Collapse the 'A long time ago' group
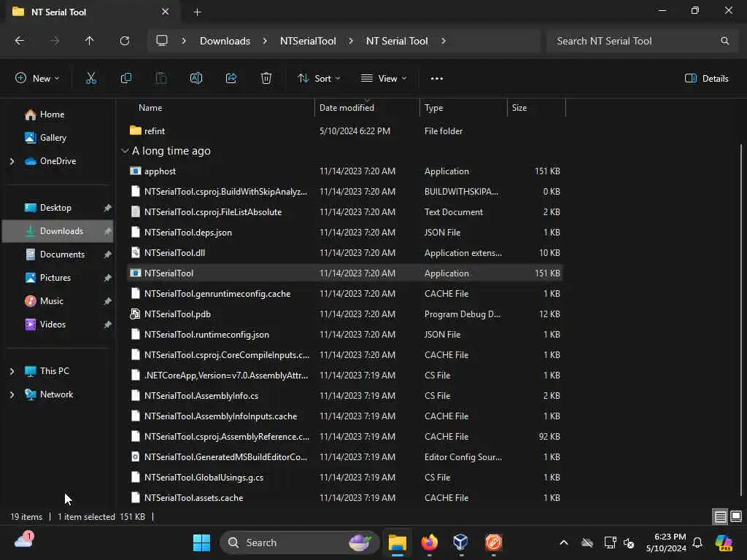Image resolution: width=747 pixels, height=560 pixels. click(125, 151)
